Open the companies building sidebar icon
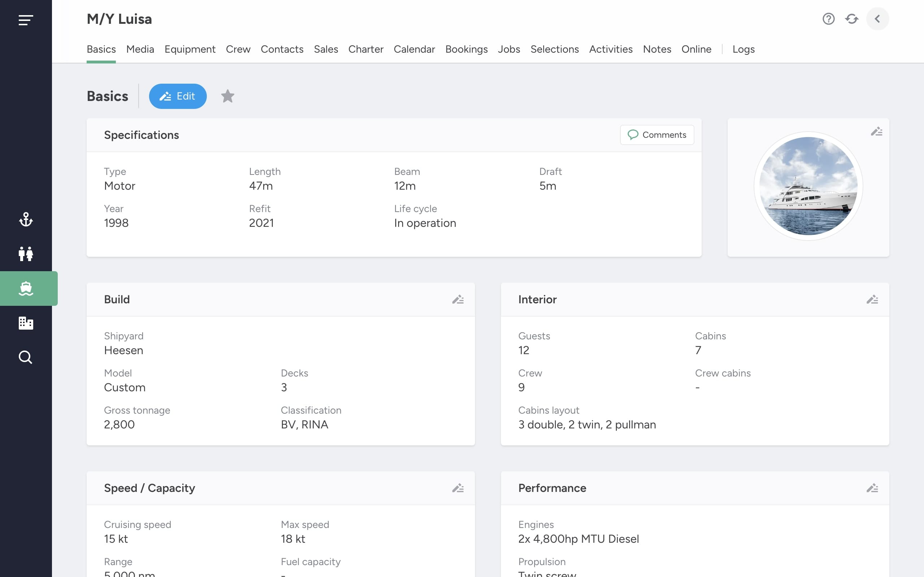The image size is (924, 577). coord(26,323)
